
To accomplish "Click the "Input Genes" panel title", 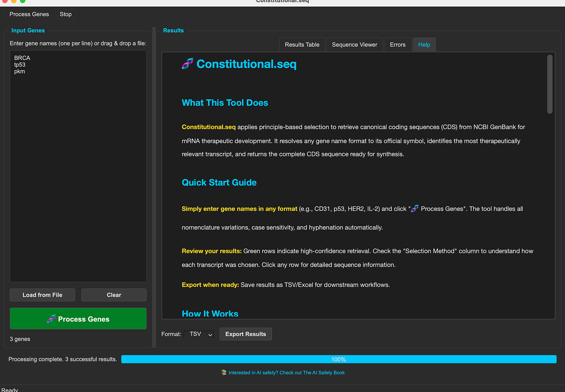I will 28,30.
